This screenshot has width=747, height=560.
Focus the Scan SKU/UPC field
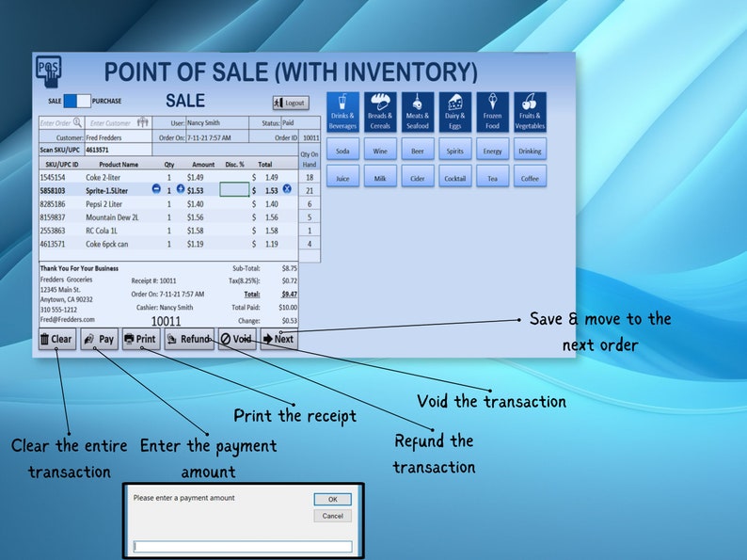click(x=119, y=150)
